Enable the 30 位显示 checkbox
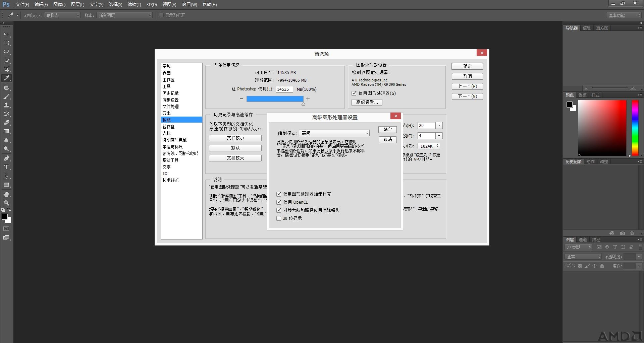This screenshot has width=644, height=343. [279, 218]
